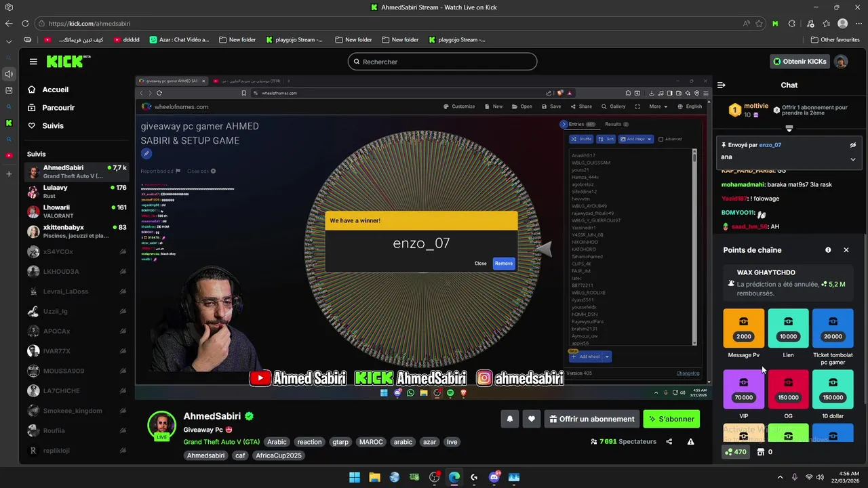Image resolution: width=868 pixels, height=488 pixels.
Task: Open browser read aloud icon
Action: point(746,23)
